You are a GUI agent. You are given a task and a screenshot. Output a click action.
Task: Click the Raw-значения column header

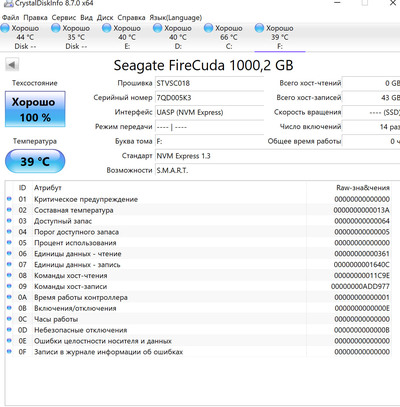coord(363,188)
